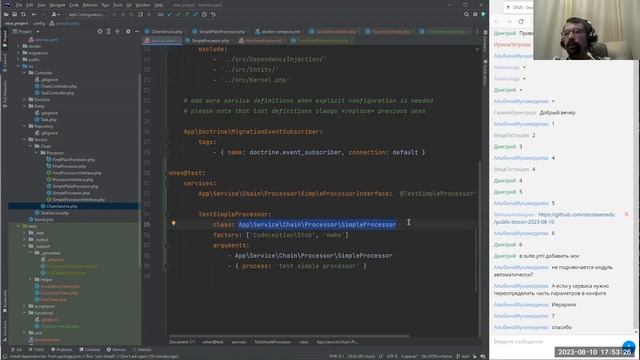Click the Open folder toolbar icon
The image size is (640, 360).
click(6, 14)
